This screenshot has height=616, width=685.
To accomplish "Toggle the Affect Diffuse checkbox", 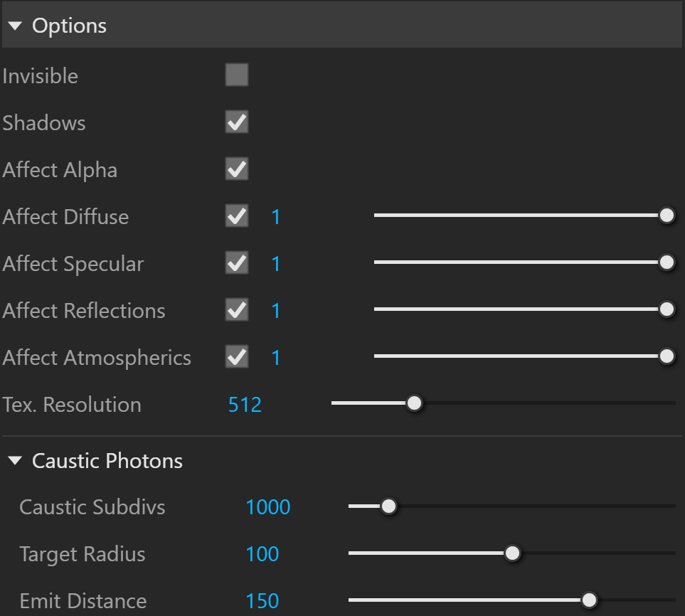I will pyautogui.click(x=237, y=216).
